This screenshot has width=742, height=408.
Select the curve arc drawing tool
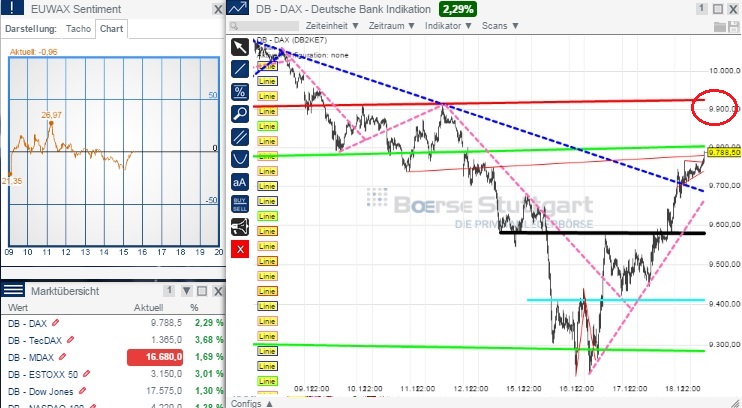point(240,159)
